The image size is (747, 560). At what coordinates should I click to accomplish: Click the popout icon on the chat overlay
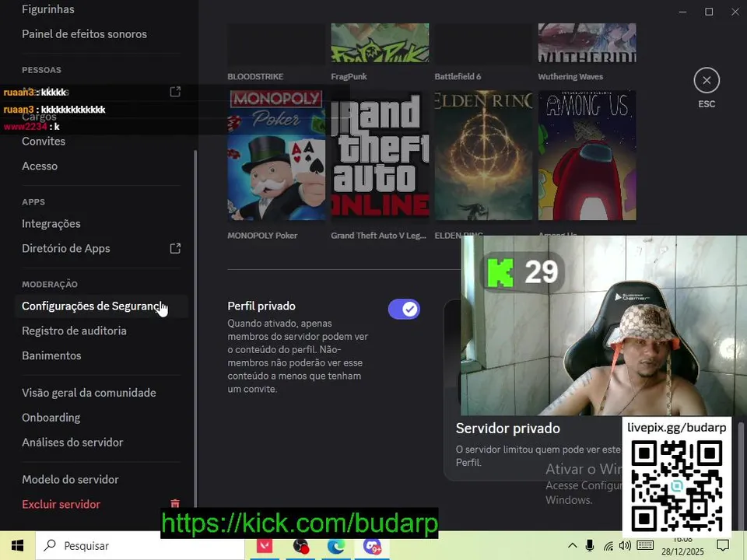[x=175, y=92]
